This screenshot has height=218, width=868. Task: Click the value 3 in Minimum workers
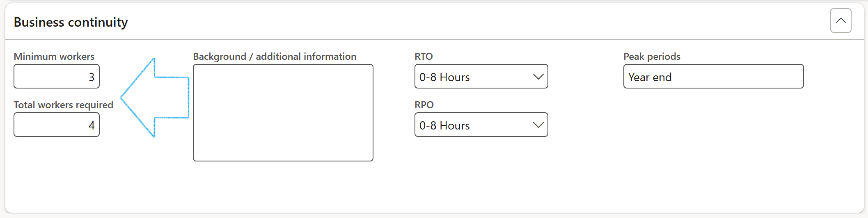point(92,77)
